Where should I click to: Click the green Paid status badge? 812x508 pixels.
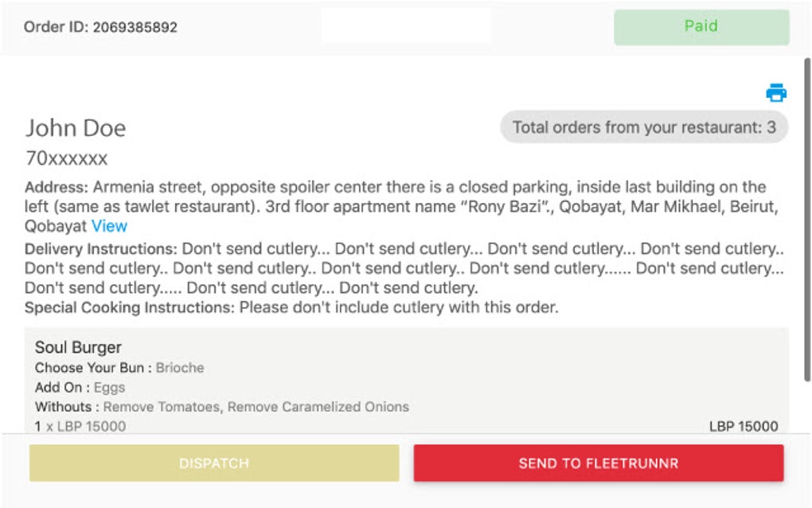(701, 26)
